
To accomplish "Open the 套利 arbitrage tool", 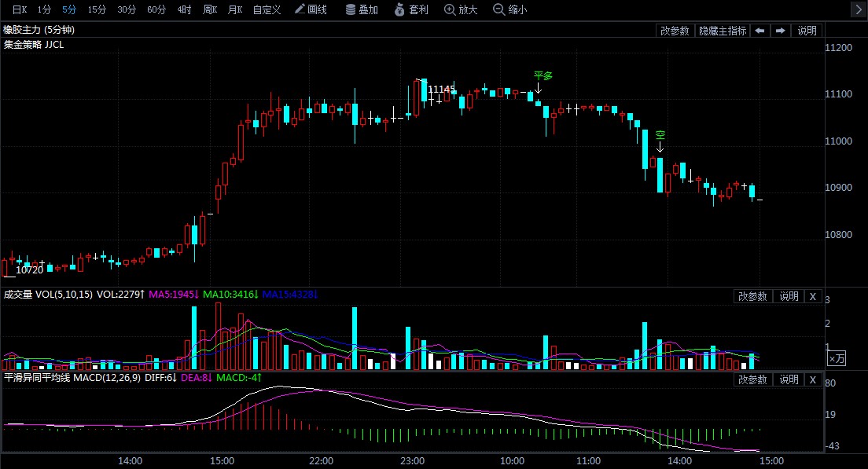I will tap(411, 9).
